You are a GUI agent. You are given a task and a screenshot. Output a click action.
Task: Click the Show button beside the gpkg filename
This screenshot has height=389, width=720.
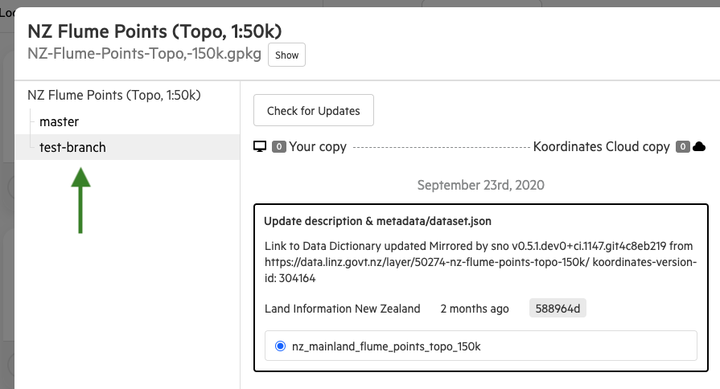pos(287,55)
